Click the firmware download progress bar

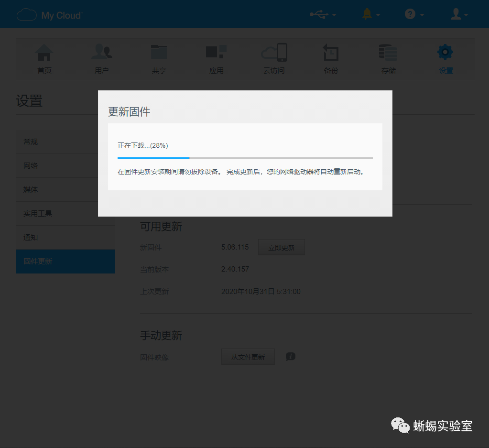pyautogui.click(x=245, y=158)
